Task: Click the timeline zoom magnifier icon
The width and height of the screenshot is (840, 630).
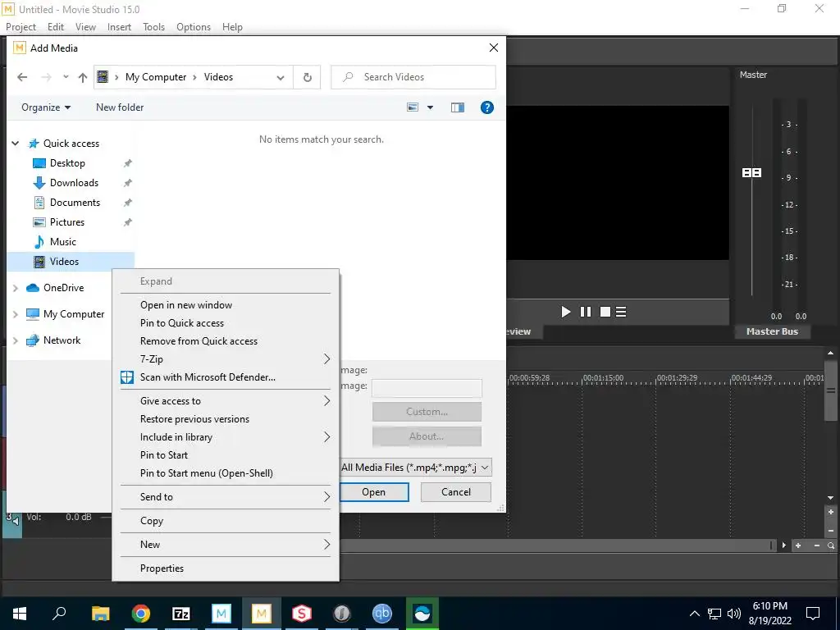Action: 831,546
